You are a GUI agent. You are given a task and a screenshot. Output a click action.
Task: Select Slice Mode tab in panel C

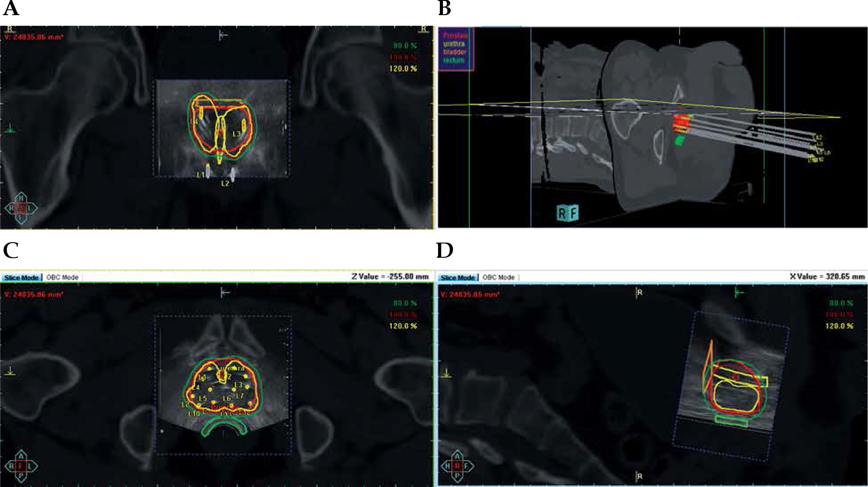21,277
